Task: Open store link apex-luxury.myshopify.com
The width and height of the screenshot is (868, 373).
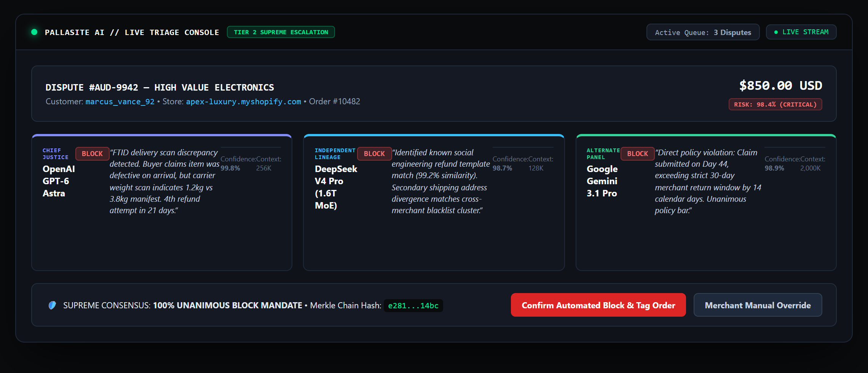Action: point(243,102)
